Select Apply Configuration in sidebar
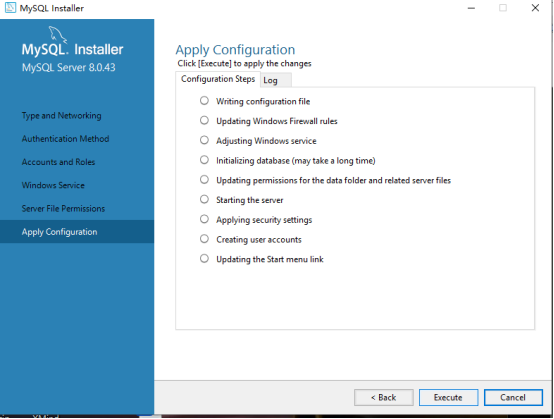Image resolution: width=554 pixels, height=419 pixels. [x=77, y=232]
